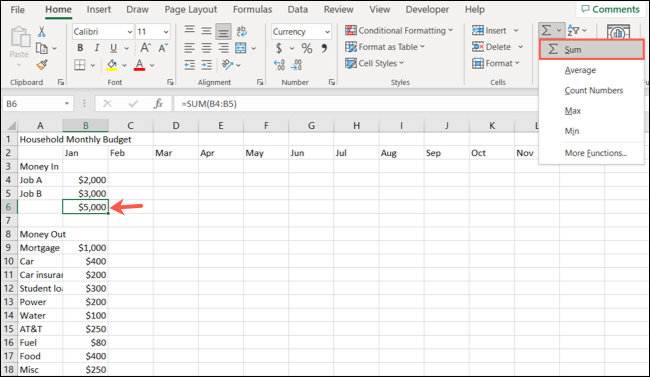Image resolution: width=650 pixels, height=377 pixels.
Task: Click Merge & Center icon
Action: pos(241,48)
